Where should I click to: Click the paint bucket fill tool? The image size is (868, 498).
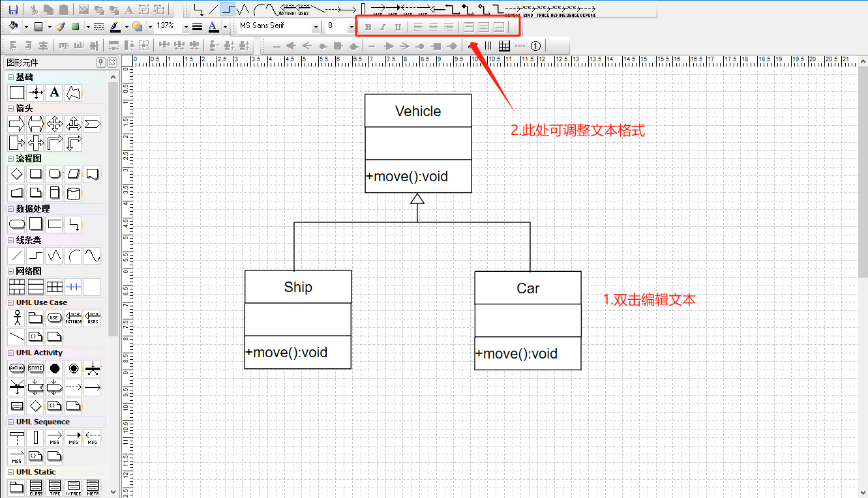[x=13, y=27]
